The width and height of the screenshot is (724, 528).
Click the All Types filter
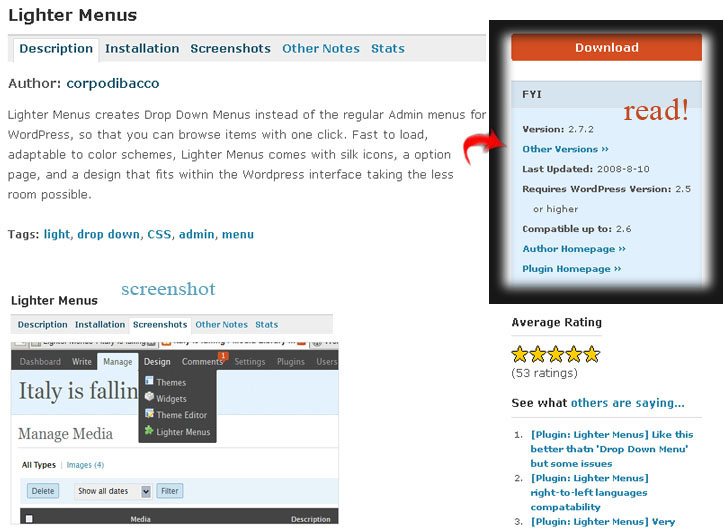click(x=39, y=465)
